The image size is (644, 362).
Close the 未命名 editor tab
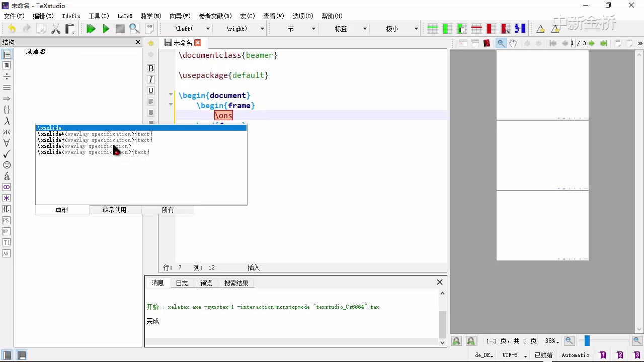click(x=198, y=43)
